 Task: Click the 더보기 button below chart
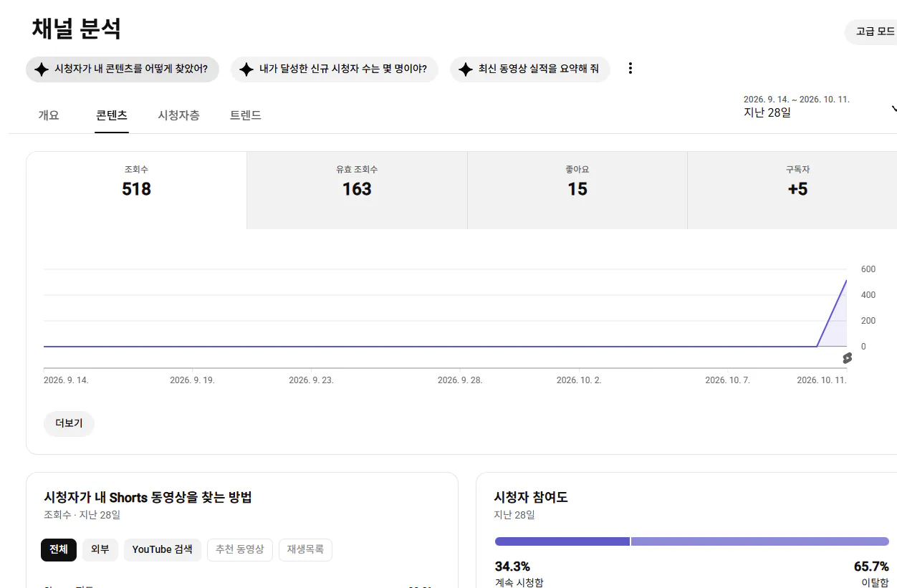pyautogui.click(x=69, y=423)
